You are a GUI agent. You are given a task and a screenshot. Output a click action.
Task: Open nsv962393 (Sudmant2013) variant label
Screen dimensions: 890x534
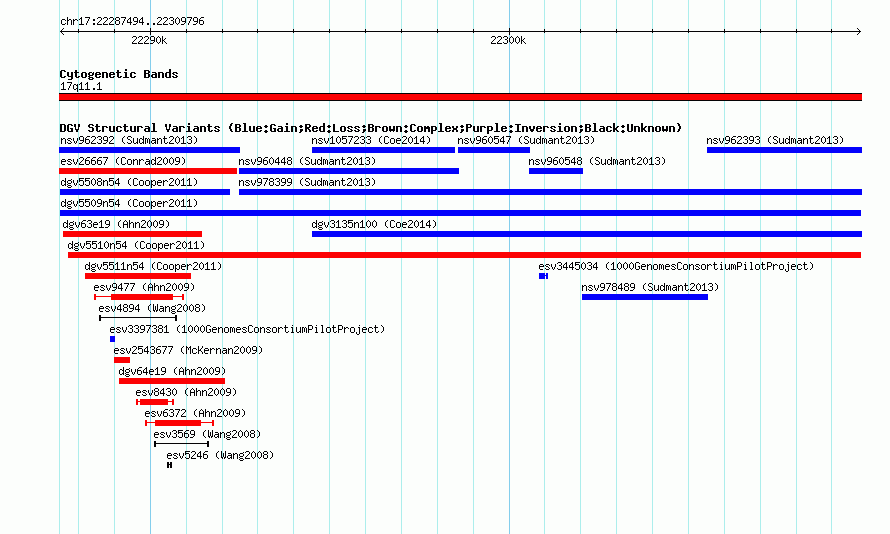point(775,140)
